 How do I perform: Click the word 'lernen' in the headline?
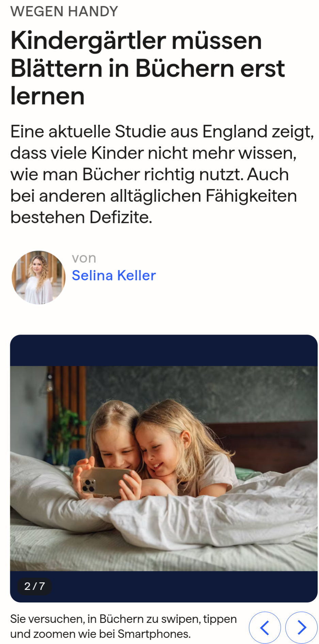click(47, 96)
